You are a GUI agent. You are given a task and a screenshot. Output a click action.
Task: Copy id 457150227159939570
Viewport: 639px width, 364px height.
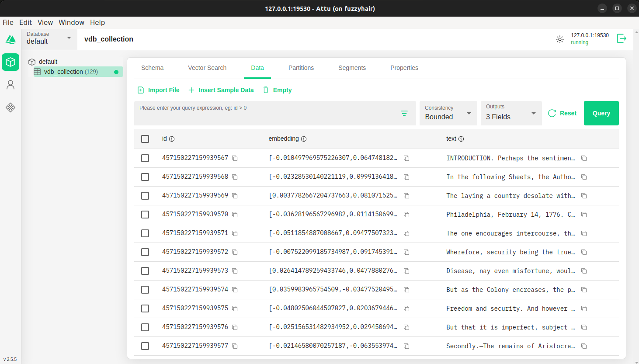tap(235, 215)
